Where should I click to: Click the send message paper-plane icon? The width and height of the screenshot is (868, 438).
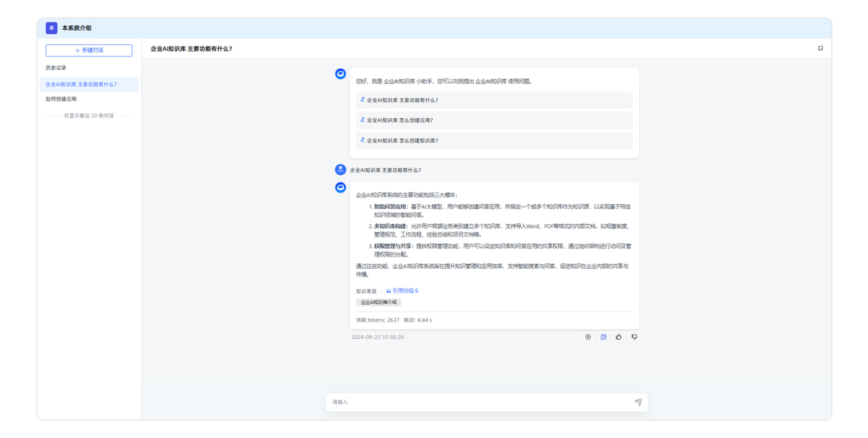tap(637, 402)
